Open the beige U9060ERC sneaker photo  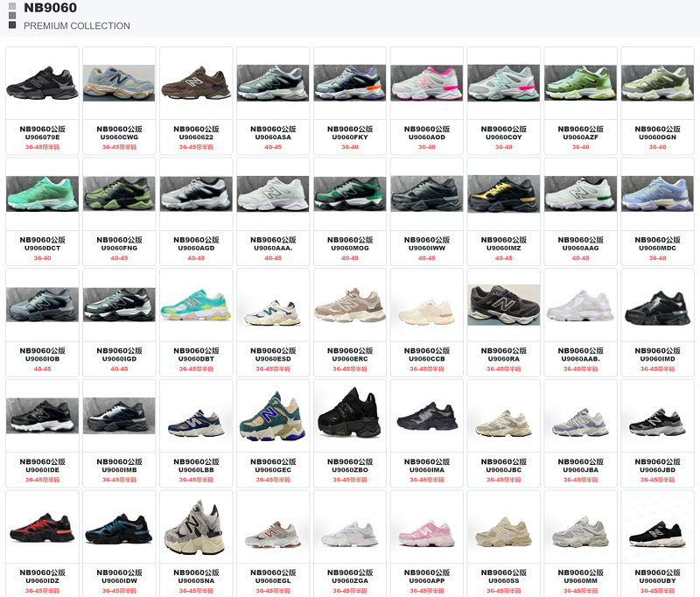(x=350, y=306)
